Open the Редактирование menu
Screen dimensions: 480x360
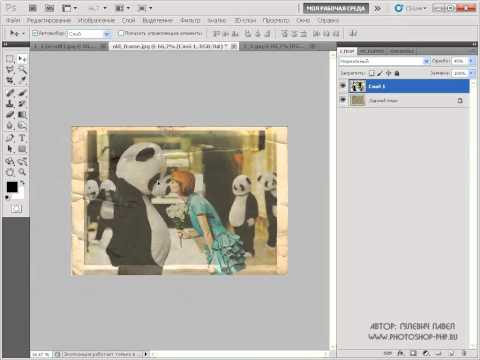tap(49, 20)
